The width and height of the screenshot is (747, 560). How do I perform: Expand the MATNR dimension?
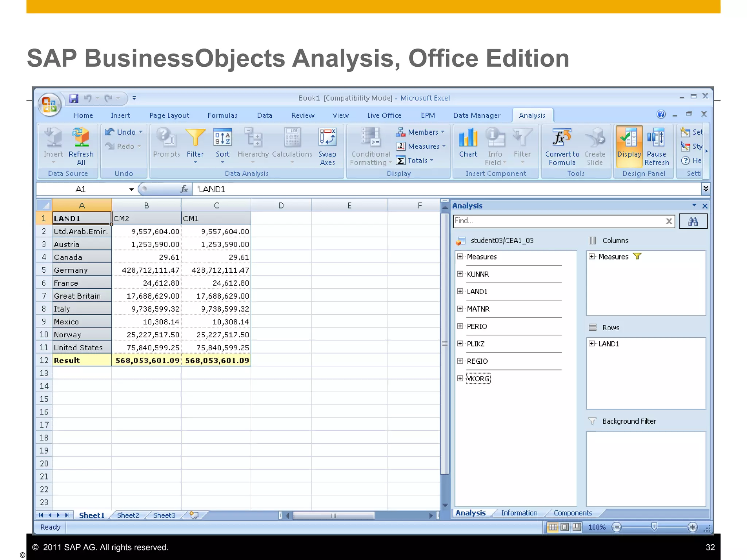(460, 309)
